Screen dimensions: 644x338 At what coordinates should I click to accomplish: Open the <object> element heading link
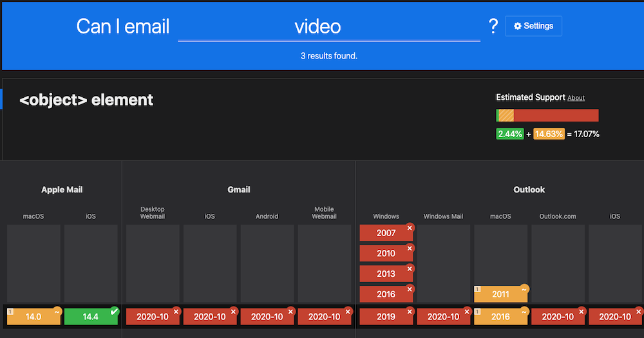(x=86, y=100)
